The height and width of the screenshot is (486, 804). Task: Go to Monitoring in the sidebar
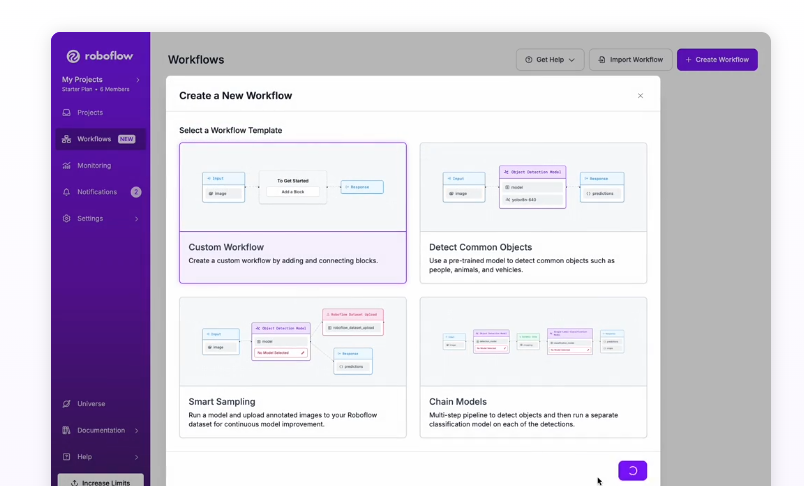100,166
